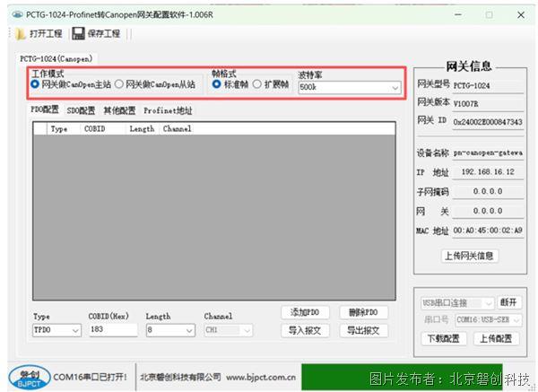Screen dimensions: 538x392
Task: Switch to SDO配置 tab
Action: tap(81, 110)
